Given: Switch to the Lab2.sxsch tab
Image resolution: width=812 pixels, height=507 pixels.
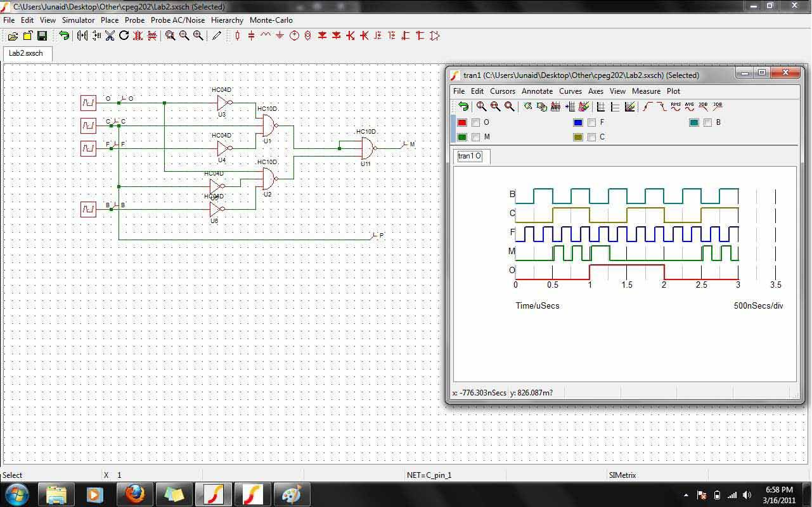Looking at the screenshot, I should point(27,55).
